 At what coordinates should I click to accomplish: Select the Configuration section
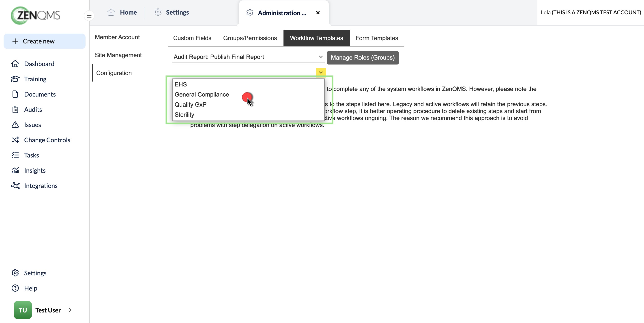click(x=114, y=73)
